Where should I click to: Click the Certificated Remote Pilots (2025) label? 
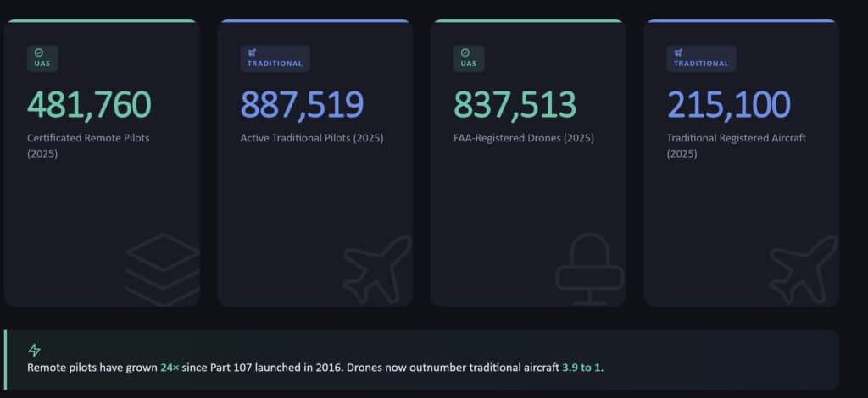point(88,146)
